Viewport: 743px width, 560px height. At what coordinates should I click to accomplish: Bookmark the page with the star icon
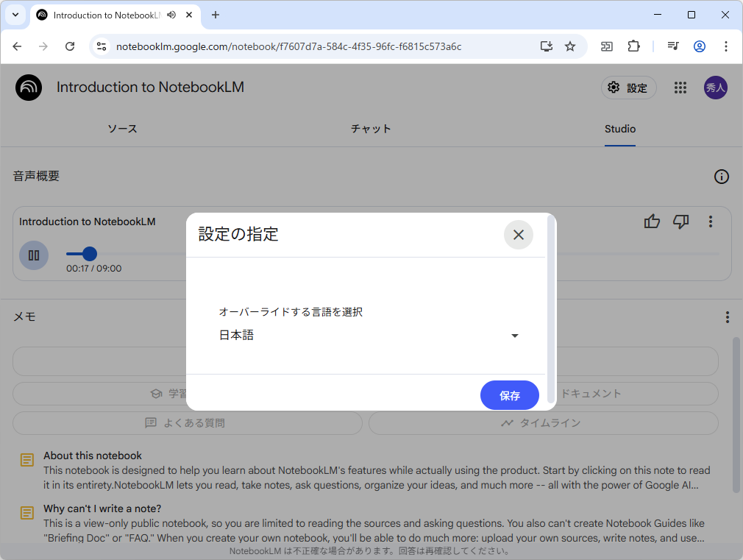point(570,46)
